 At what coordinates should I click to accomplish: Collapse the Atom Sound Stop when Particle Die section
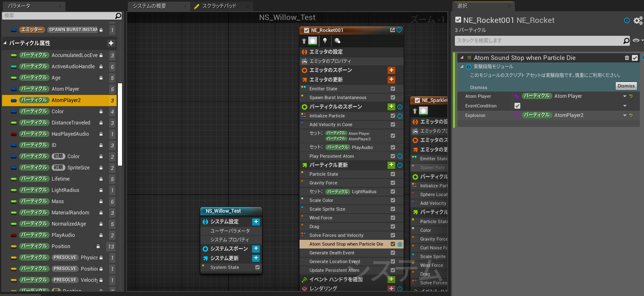(462, 58)
